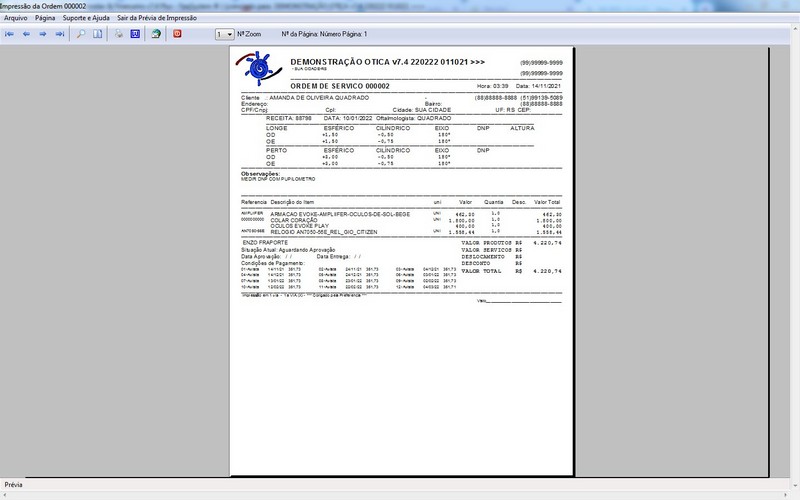This screenshot has height=500, width=800.
Task: Click the Condições de Pagamento label
Action: [272, 263]
